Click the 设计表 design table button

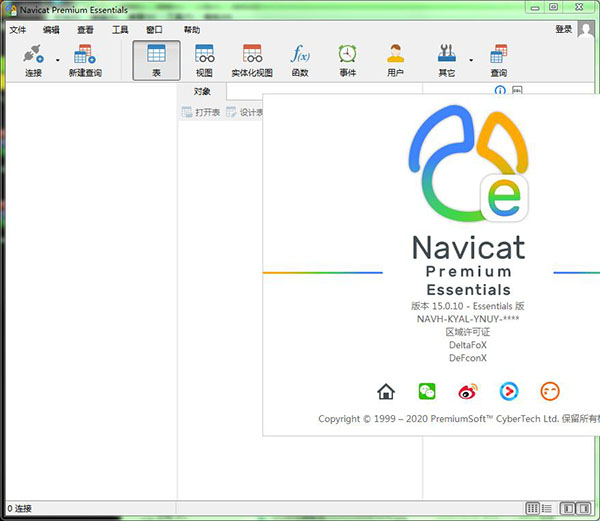tap(244, 112)
